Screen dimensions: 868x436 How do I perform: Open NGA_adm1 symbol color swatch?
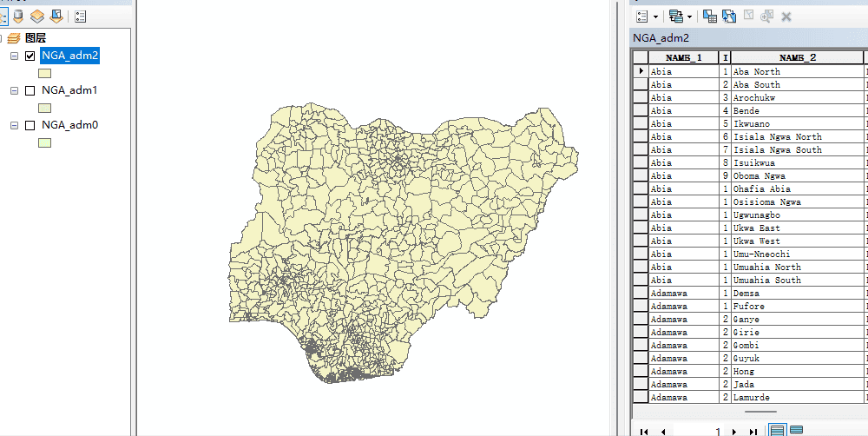click(x=45, y=108)
